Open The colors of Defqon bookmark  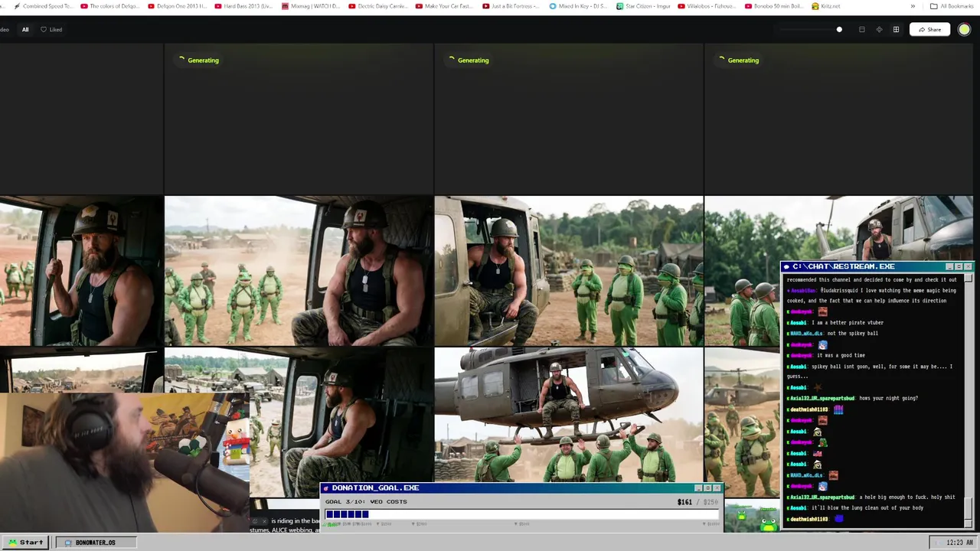tap(110, 6)
